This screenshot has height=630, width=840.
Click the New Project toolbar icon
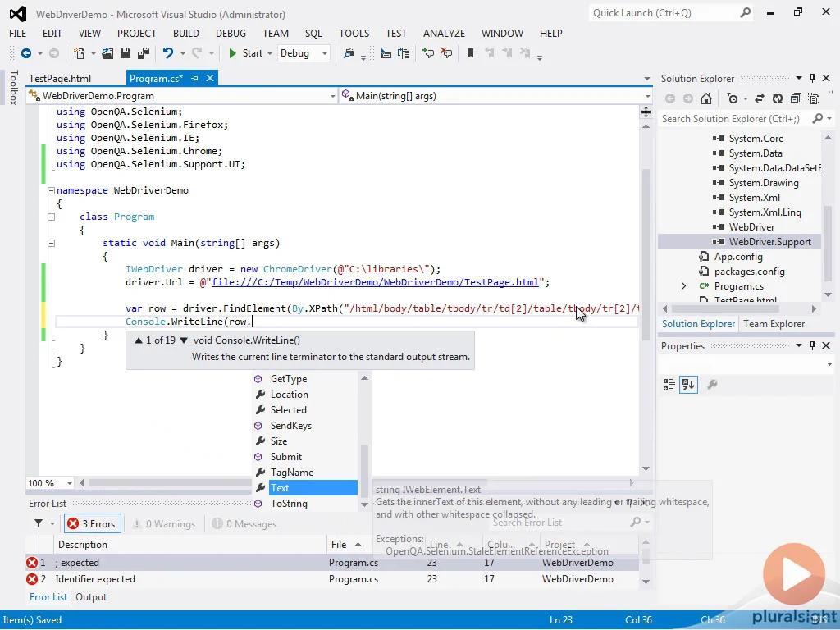[x=80, y=53]
